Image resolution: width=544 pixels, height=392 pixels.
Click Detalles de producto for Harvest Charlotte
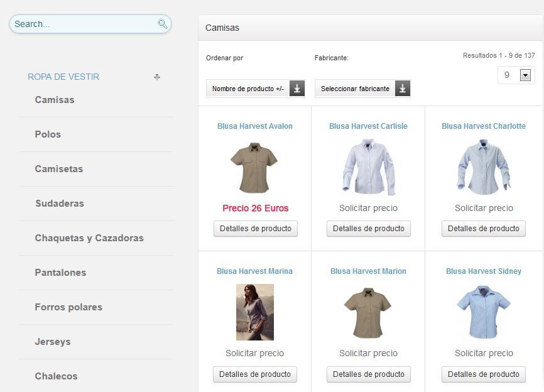point(484,229)
